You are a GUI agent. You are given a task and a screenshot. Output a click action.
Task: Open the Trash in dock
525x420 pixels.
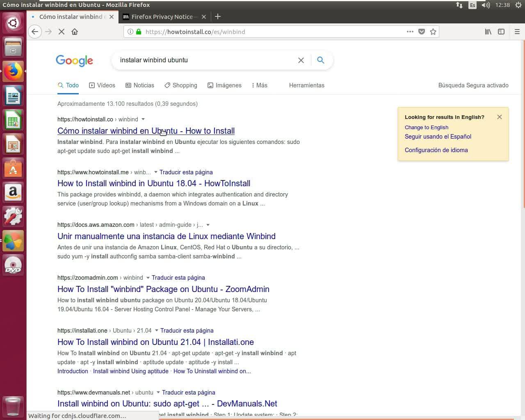pyautogui.click(x=13, y=406)
